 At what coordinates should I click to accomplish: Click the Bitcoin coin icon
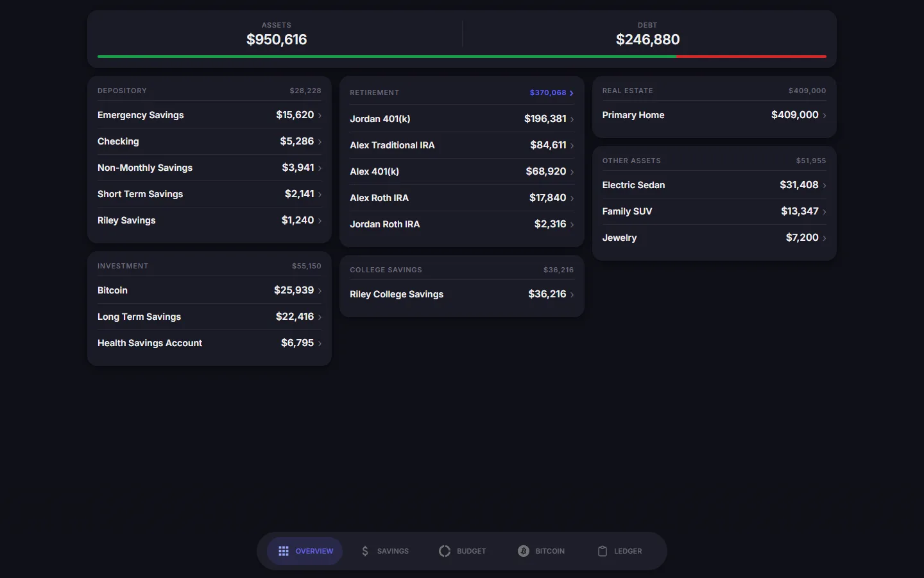(x=524, y=551)
